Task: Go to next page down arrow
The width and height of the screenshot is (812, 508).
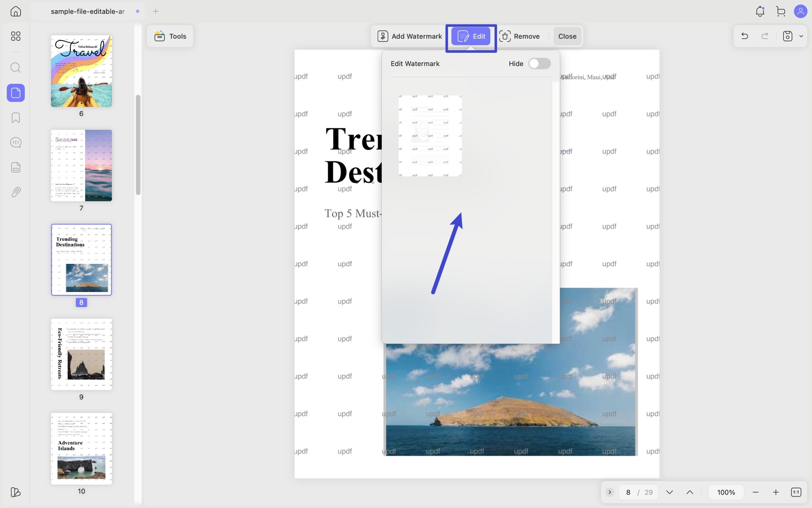Action: pyautogui.click(x=669, y=492)
